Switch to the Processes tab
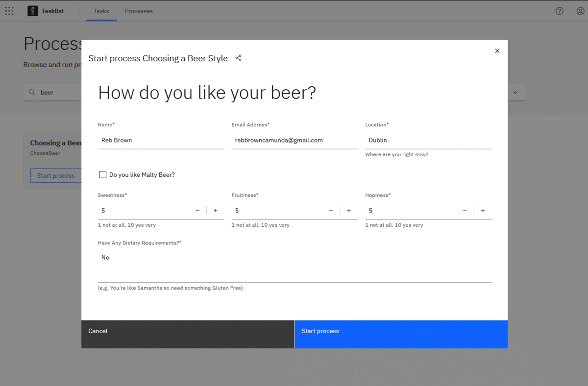This screenshot has width=588, height=386. [x=139, y=11]
